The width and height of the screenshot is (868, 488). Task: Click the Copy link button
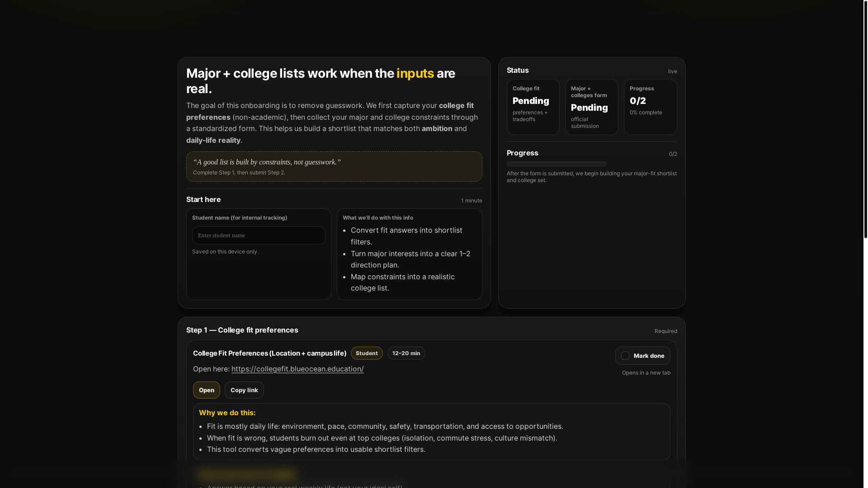pos(244,390)
